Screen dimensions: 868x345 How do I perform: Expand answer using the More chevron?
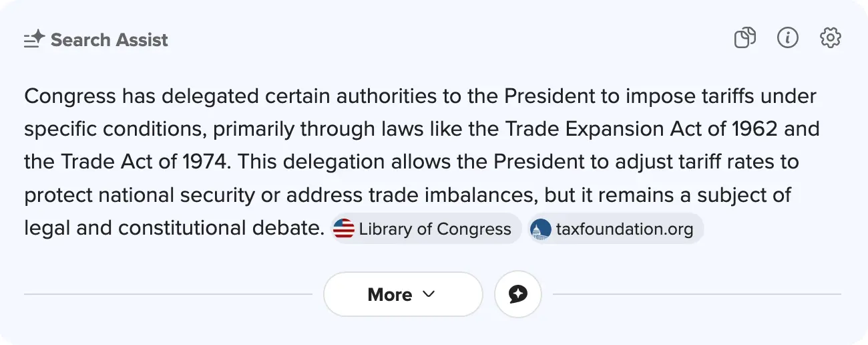click(429, 294)
